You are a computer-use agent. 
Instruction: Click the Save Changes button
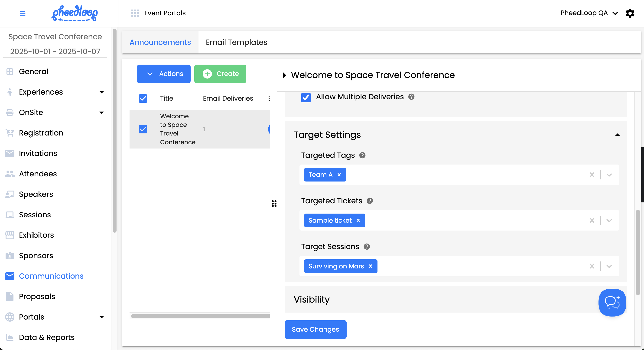[x=315, y=329]
